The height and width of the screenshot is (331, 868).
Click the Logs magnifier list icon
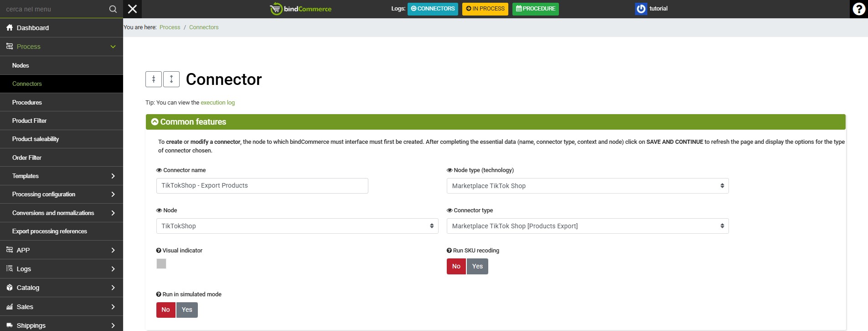click(x=10, y=269)
